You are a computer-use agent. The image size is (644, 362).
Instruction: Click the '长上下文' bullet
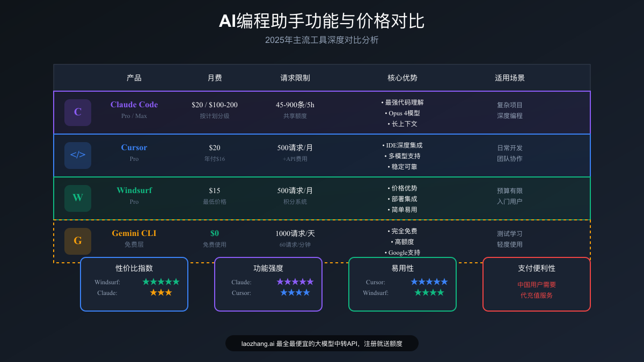tap(402, 124)
